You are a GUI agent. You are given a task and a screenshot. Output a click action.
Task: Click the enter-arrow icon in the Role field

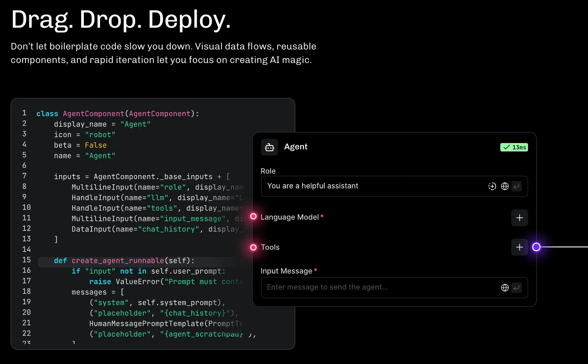click(516, 186)
